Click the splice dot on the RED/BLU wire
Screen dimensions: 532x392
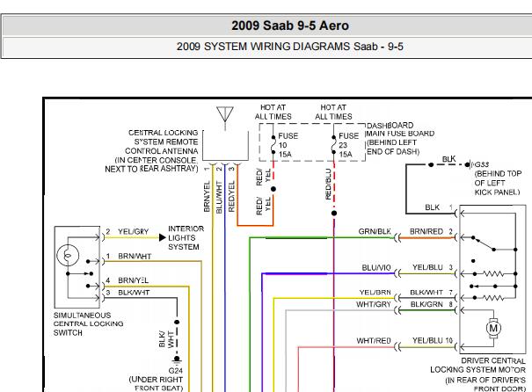tap(334, 214)
